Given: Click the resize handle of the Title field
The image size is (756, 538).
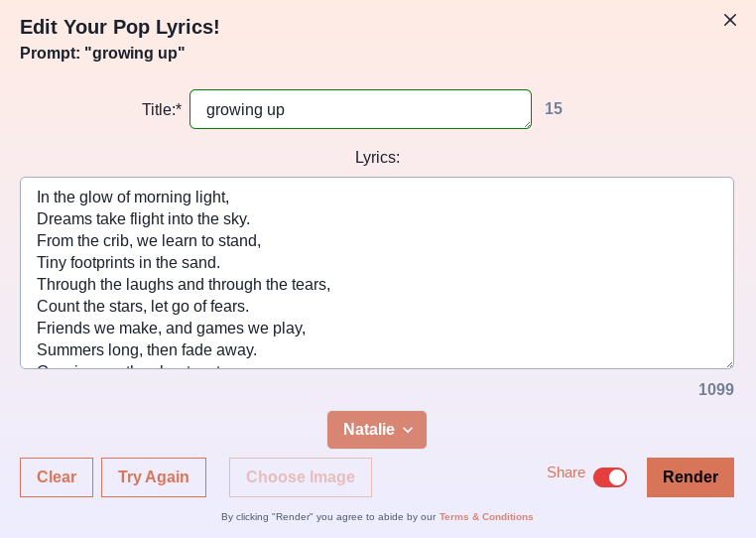Looking at the screenshot, I should (527, 124).
